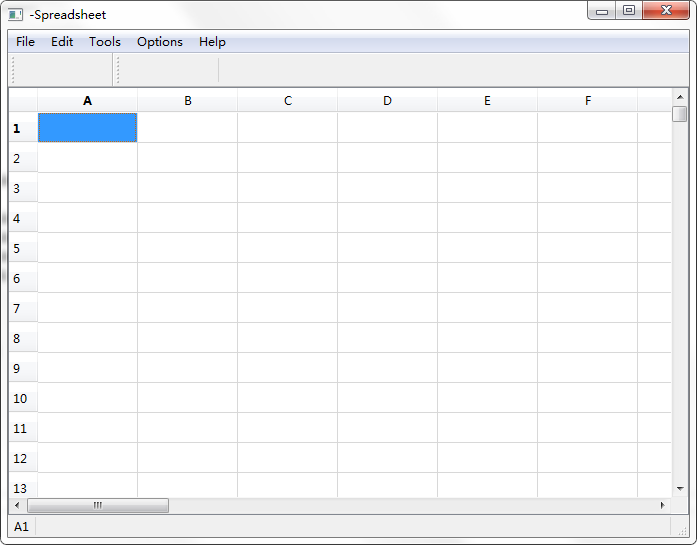Click the vertical scrollbar up arrow
The width and height of the screenshot is (697, 545).
(680, 97)
